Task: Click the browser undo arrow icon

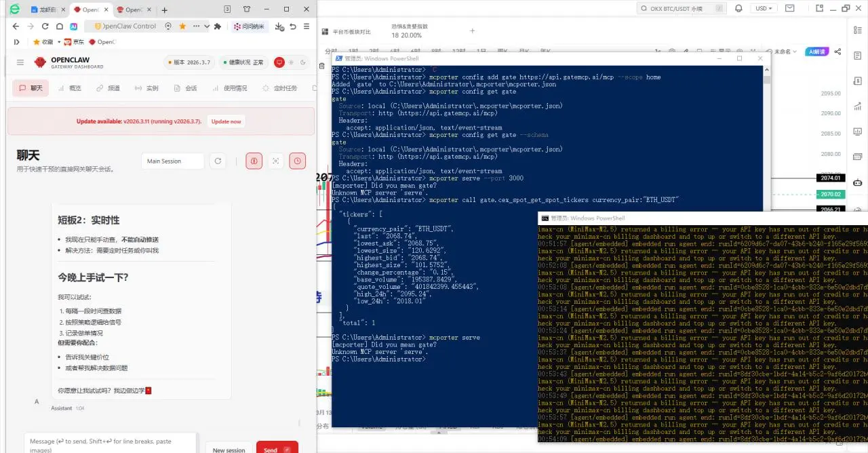Action: pyautogui.click(x=292, y=26)
